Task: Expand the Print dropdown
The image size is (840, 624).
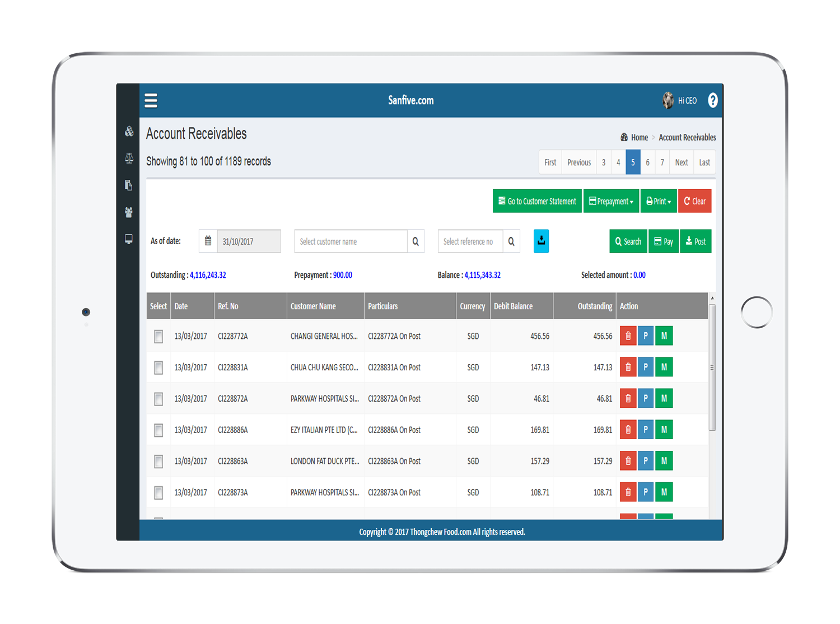Action: pyautogui.click(x=659, y=201)
